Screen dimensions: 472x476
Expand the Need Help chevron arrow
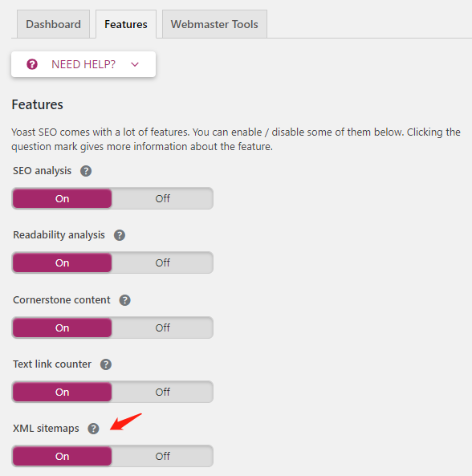(x=135, y=64)
